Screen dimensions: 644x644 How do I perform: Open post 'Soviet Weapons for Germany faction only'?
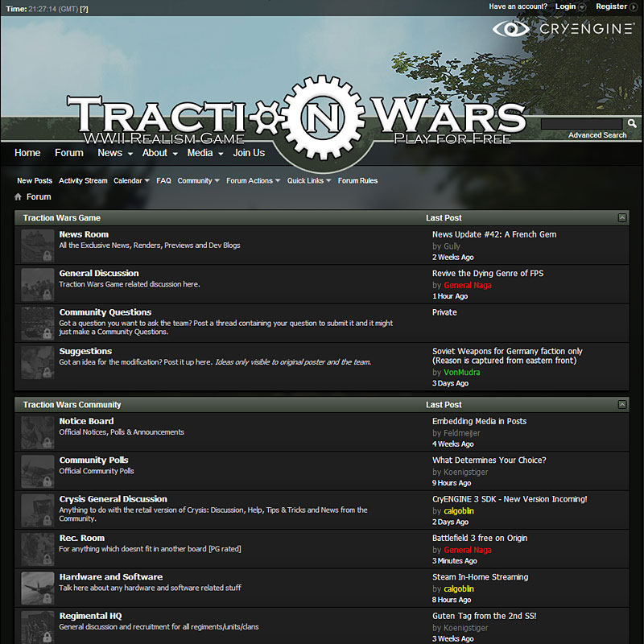(x=507, y=356)
